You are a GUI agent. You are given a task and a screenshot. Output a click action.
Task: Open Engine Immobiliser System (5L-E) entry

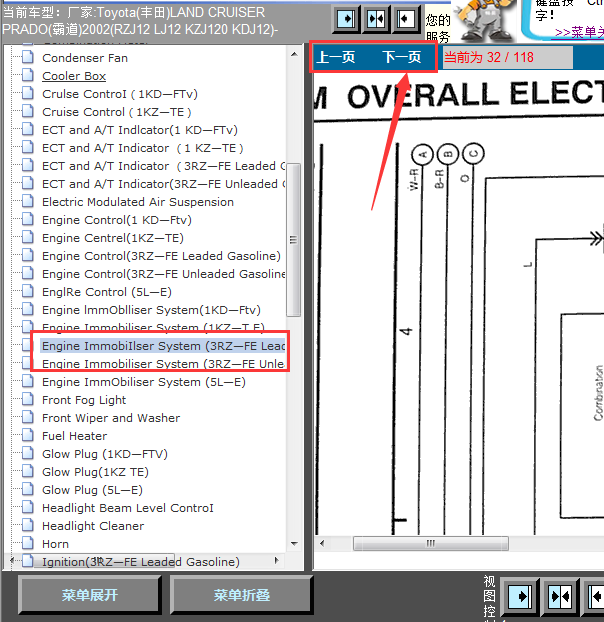(144, 382)
